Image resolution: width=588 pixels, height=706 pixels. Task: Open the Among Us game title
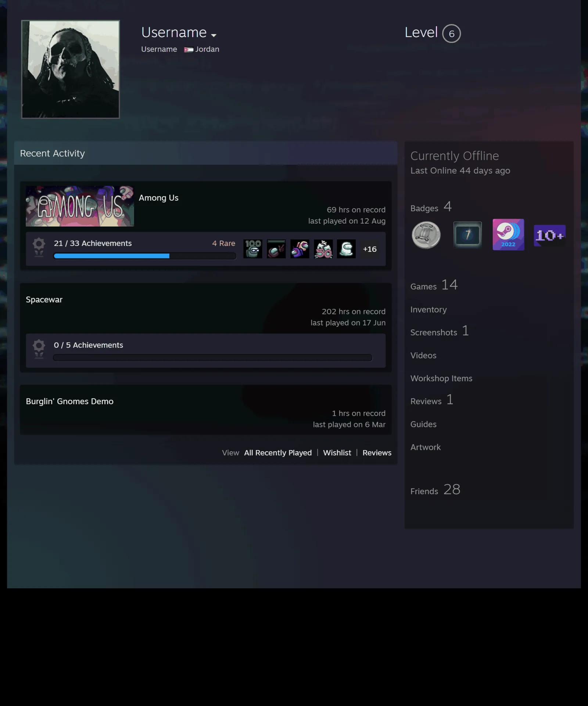click(x=158, y=198)
